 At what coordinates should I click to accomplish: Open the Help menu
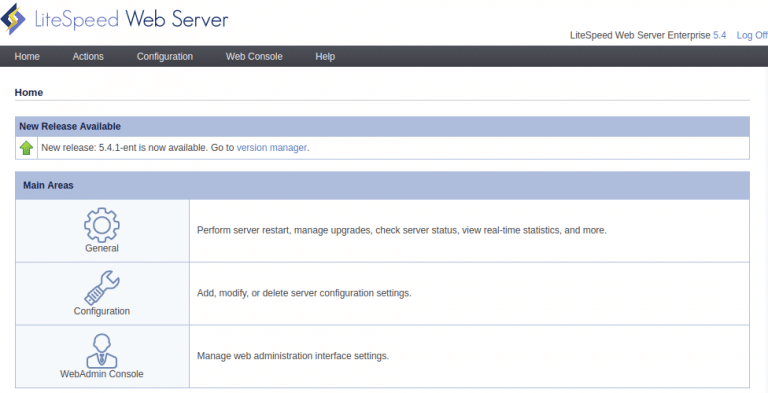[x=325, y=56]
